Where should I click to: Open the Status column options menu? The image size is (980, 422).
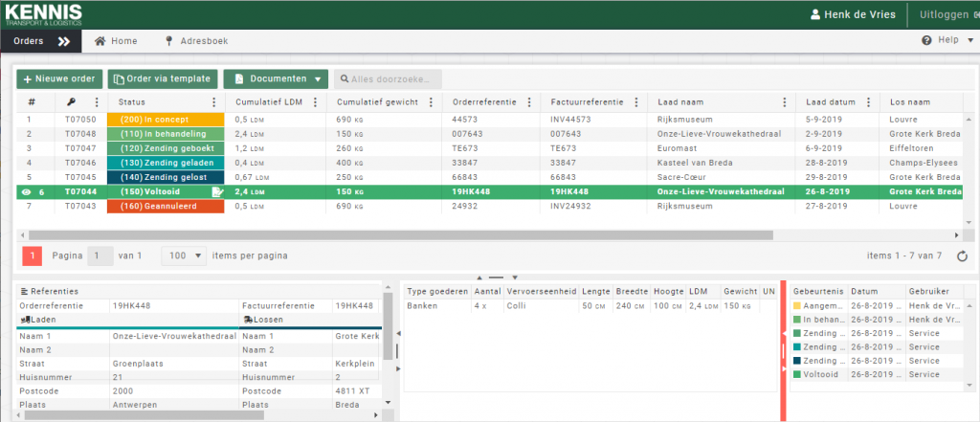213,102
